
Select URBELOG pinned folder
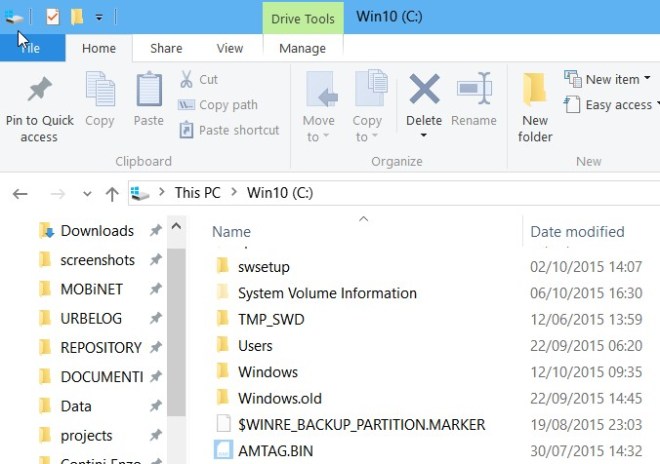[91, 318]
